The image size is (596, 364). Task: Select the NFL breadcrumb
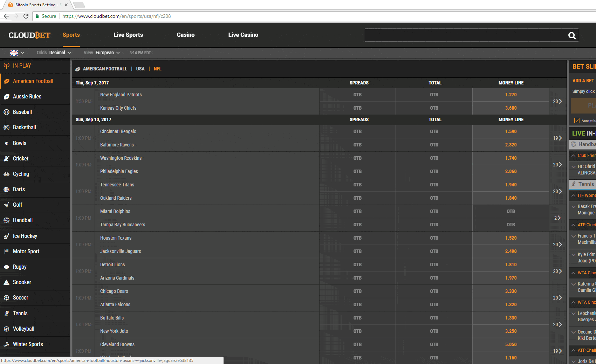click(158, 69)
